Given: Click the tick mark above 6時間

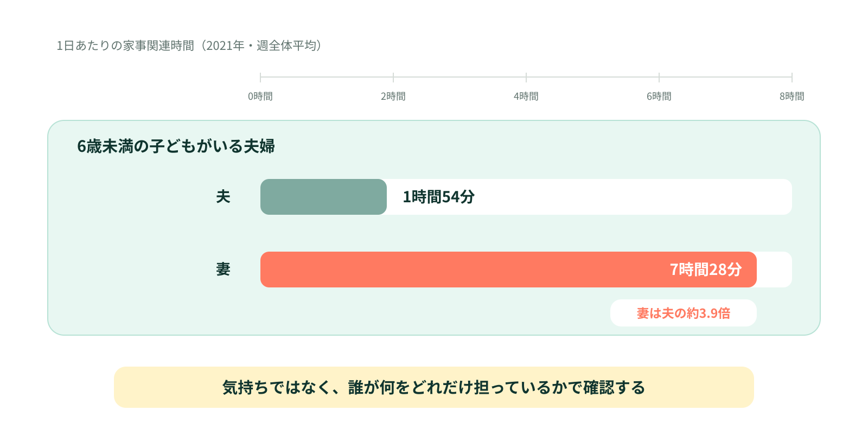Looking at the screenshot, I should [x=659, y=78].
